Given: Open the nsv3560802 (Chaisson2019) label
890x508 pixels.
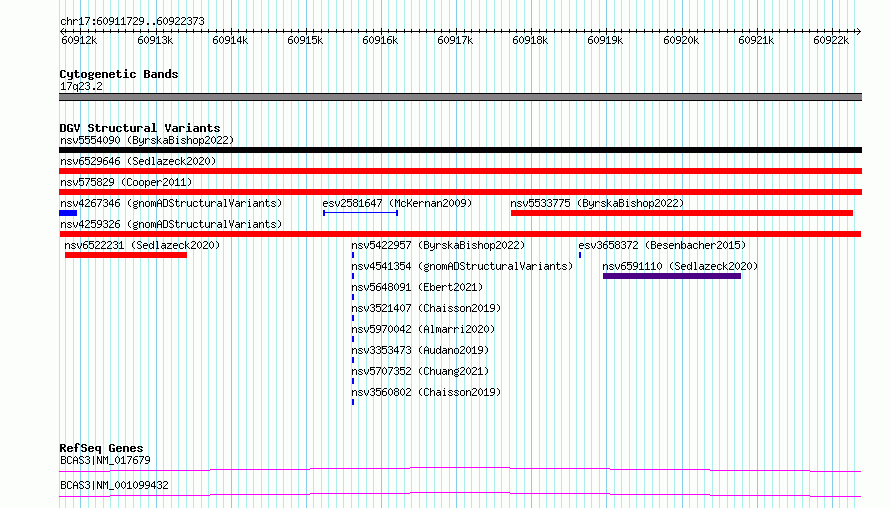Looking at the screenshot, I should click(x=426, y=392).
